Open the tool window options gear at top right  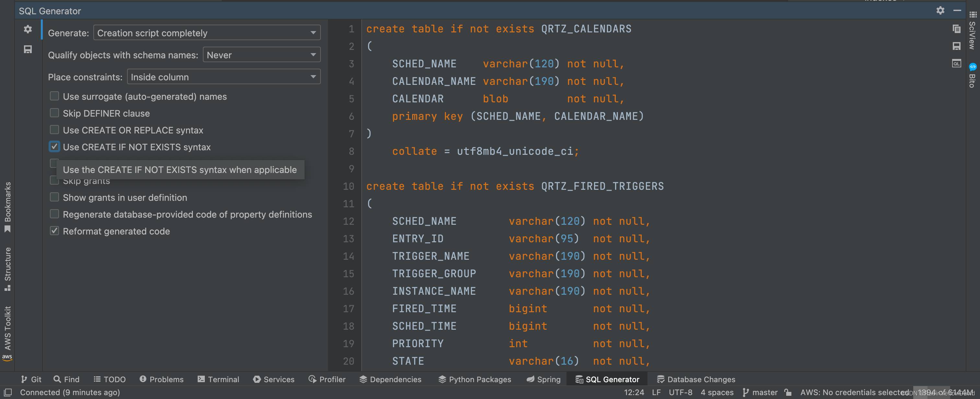click(940, 11)
